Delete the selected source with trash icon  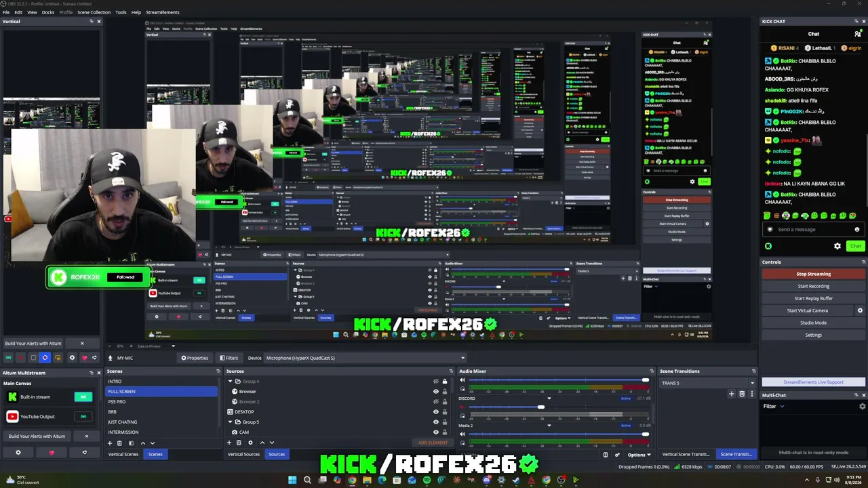[239, 443]
